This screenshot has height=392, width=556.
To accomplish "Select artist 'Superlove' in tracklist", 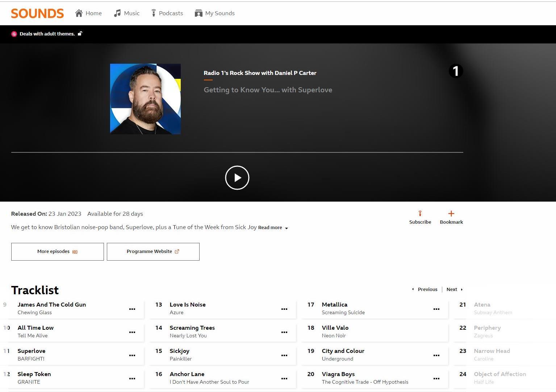I will (32, 351).
